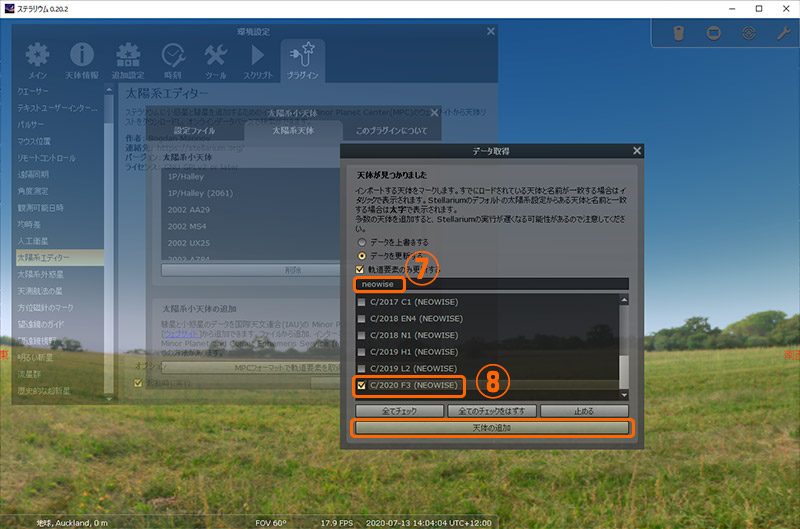Click the 天体の追加 button

click(492, 427)
